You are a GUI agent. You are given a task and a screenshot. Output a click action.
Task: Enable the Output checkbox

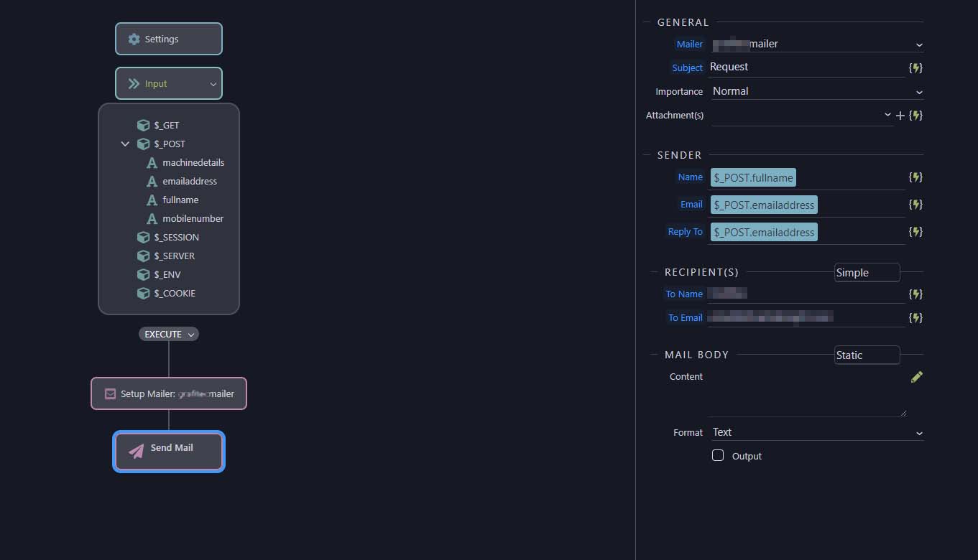click(718, 455)
